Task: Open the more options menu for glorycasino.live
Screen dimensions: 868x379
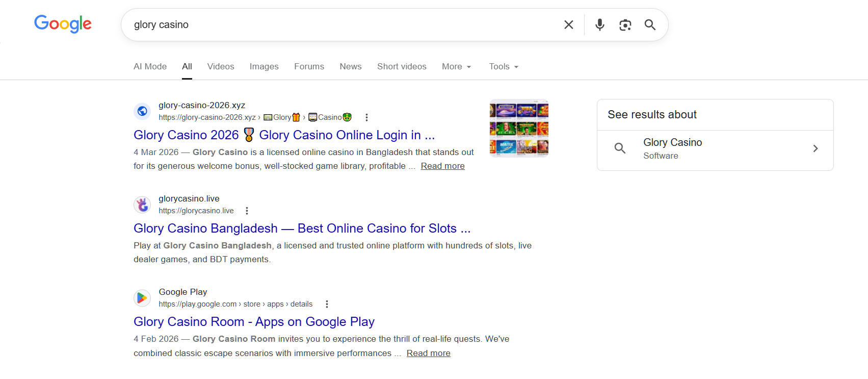Action: coord(247,211)
